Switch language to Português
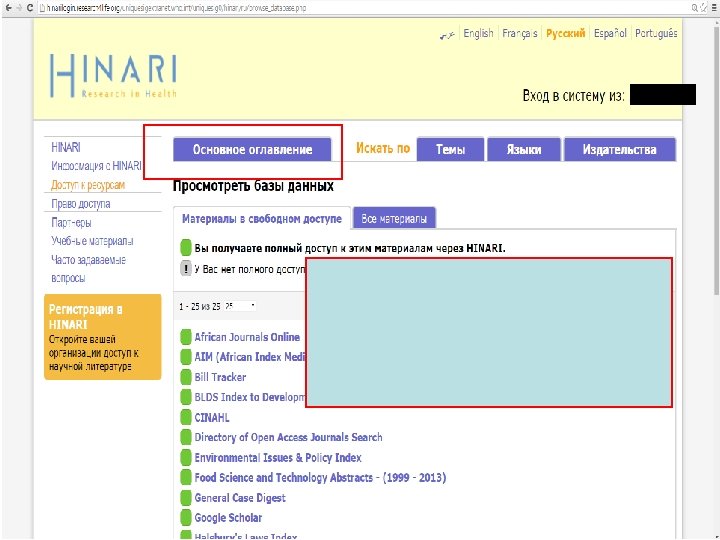Screen dimensions: 720x540 (x=656, y=33)
